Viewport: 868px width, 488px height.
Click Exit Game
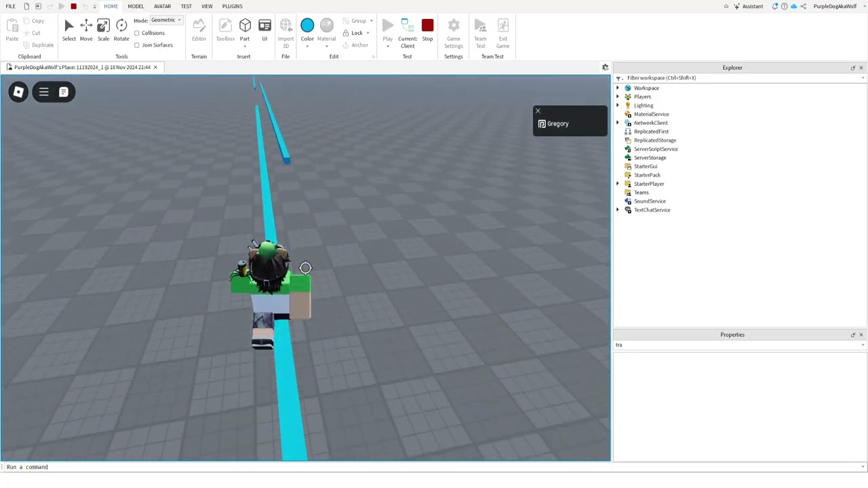pos(502,33)
